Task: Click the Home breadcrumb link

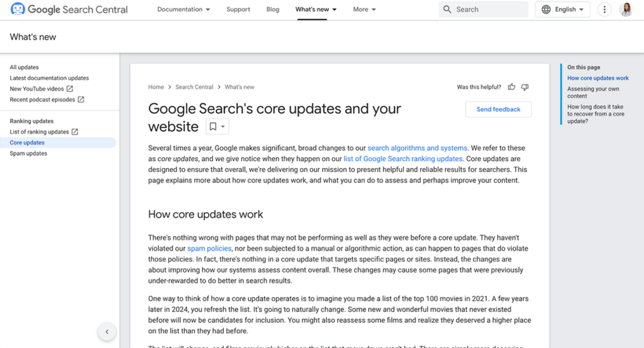Action: point(156,87)
